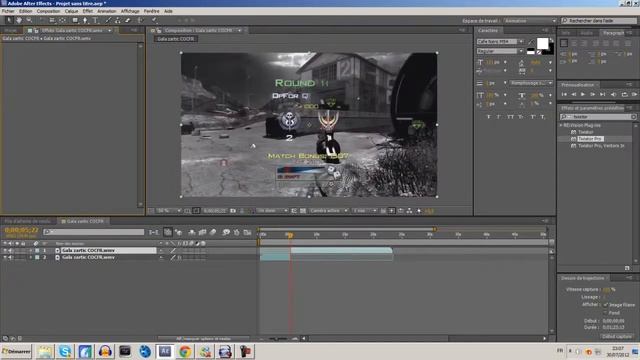Select the Eraser tool
This screenshot has width=640, height=360.
pos(128,20)
